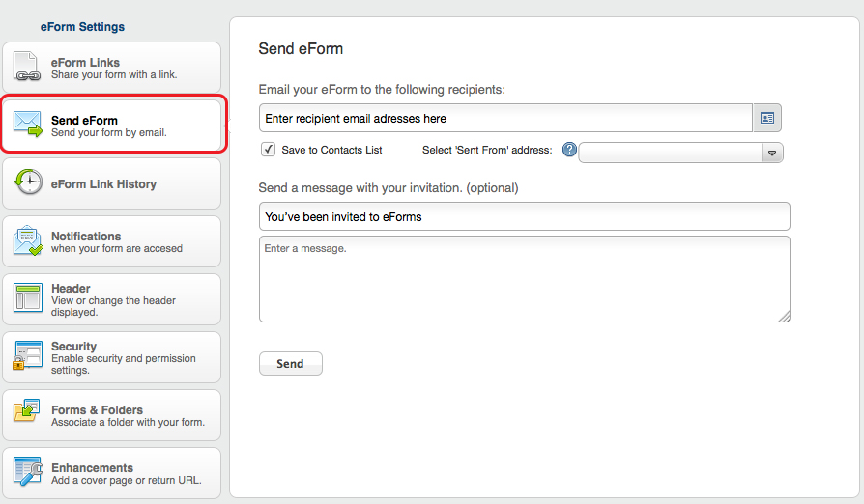Click the eForm Links chain document icon
The height and width of the screenshot is (504, 864).
tap(28, 67)
